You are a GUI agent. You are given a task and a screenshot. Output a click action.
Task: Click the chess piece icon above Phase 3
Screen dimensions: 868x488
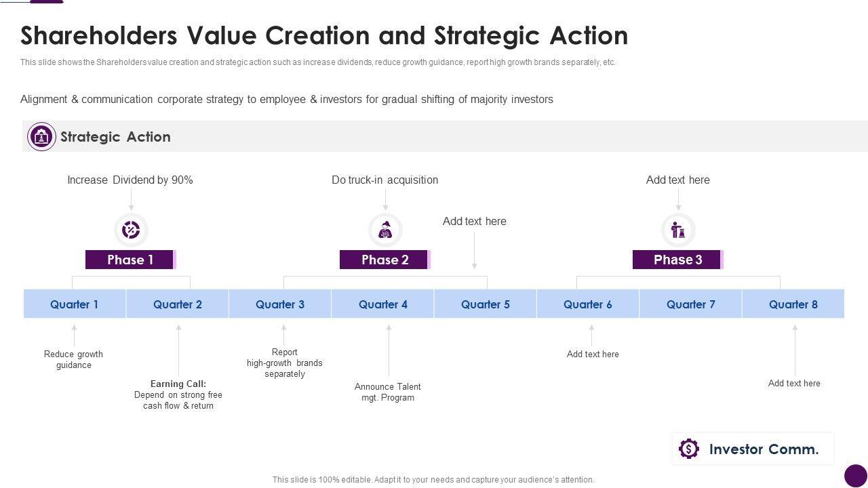(x=678, y=230)
